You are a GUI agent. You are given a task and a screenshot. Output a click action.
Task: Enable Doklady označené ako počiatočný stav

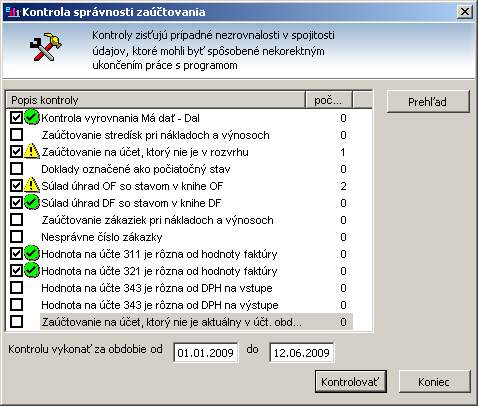pyautogui.click(x=16, y=169)
